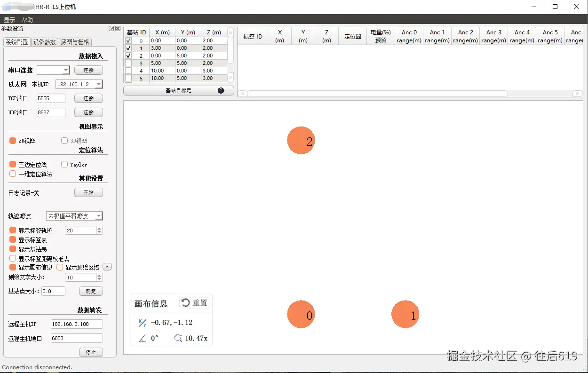The image size is (588, 373).
Task: Click the 远程主机IP field 192.168.3.108
Action: 77,324
